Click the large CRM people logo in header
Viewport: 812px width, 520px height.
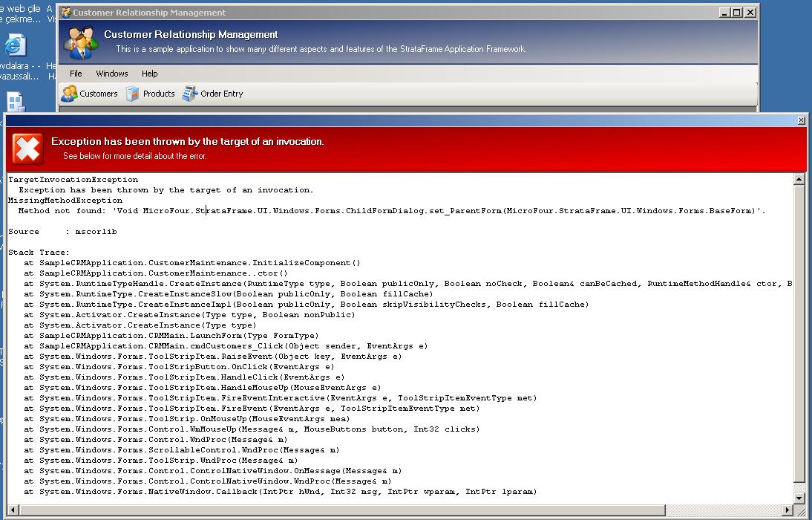tap(80, 42)
